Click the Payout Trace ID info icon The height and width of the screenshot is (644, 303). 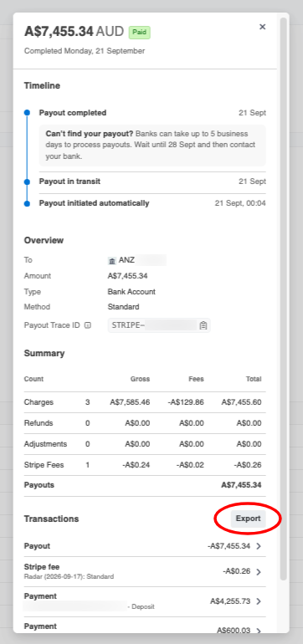coord(88,325)
